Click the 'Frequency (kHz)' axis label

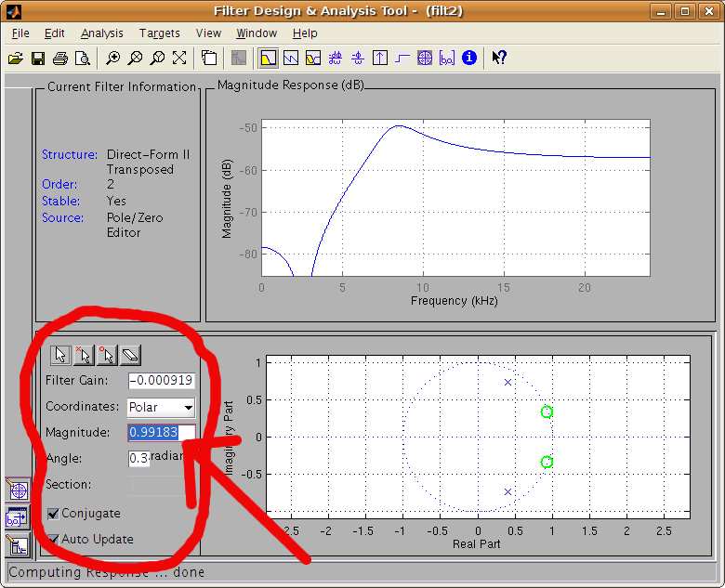point(454,301)
